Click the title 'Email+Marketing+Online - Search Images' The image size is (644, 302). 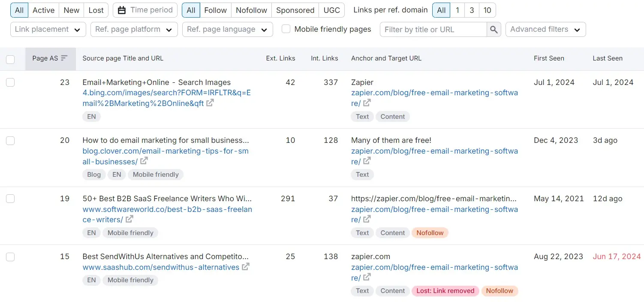coord(156,82)
